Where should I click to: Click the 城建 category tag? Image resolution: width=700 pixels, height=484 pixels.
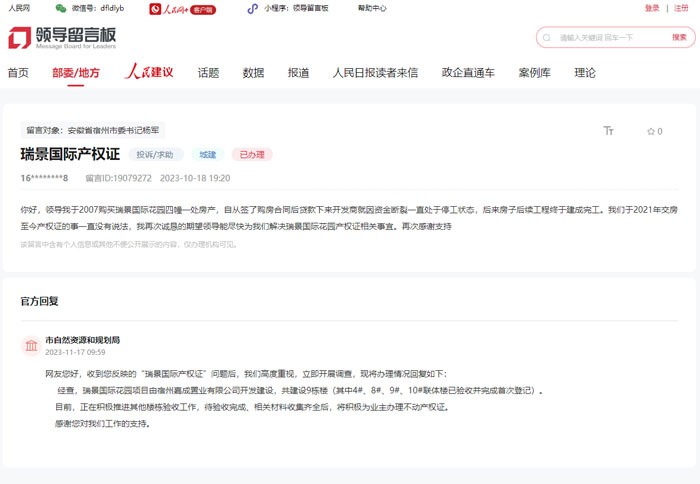point(208,154)
